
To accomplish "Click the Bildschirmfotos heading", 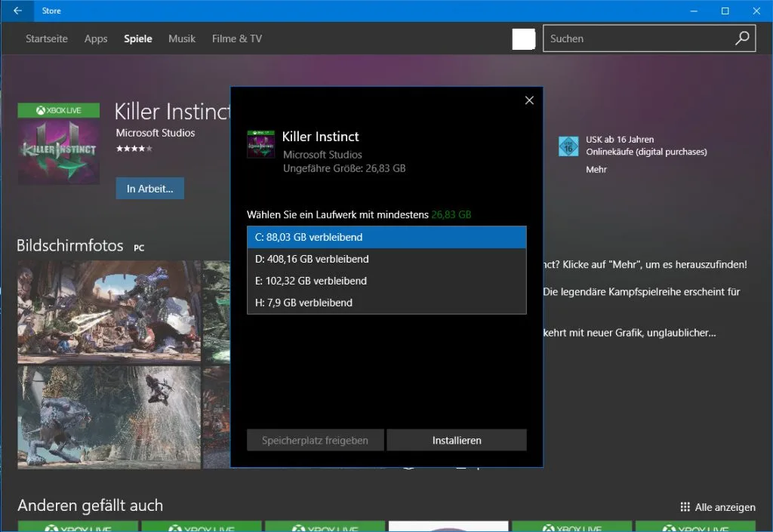I will tap(70, 245).
